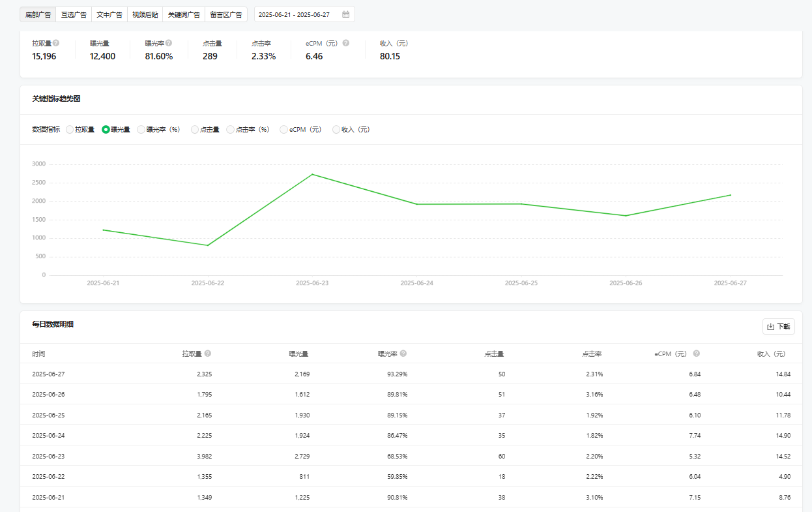
Task: Click 曝光量 cell 2,169 in table
Action: 302,374
